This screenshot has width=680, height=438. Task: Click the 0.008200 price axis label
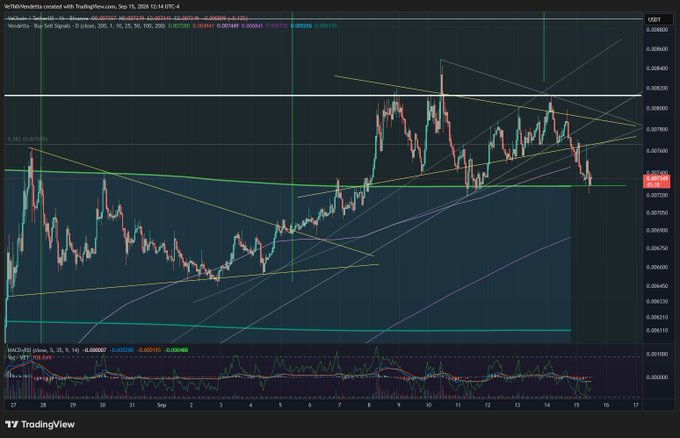[x=656, y=88]
